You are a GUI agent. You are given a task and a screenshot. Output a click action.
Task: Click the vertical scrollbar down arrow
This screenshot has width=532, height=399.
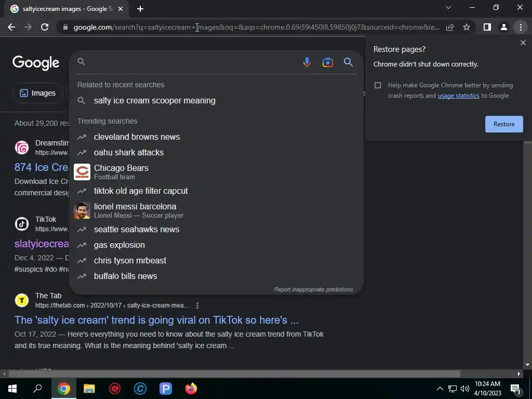coord(527,365)
